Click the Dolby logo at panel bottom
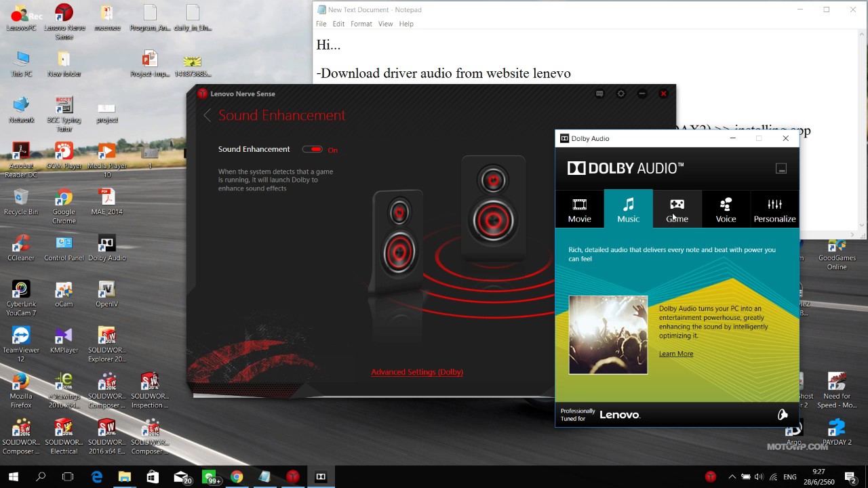 coord(782,415)
